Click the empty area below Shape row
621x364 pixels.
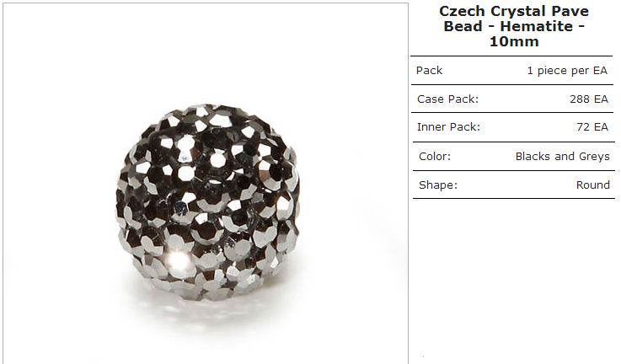514,277
